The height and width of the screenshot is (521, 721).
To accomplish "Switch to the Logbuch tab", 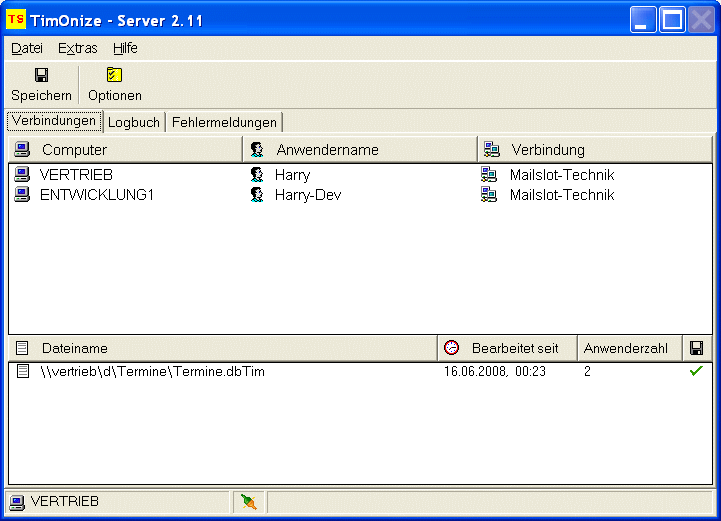I will 134,122.
